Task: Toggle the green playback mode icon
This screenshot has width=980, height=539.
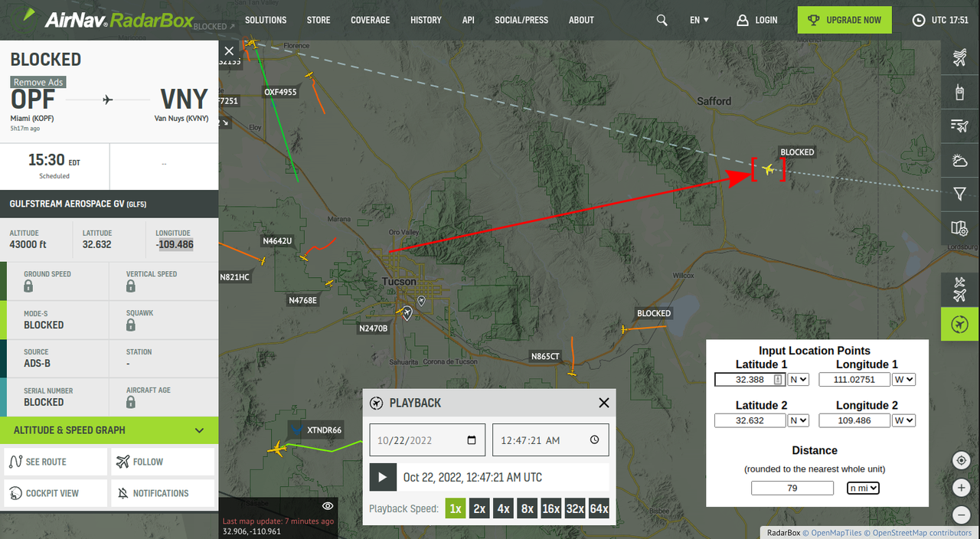Action: [x=959, y=324]
